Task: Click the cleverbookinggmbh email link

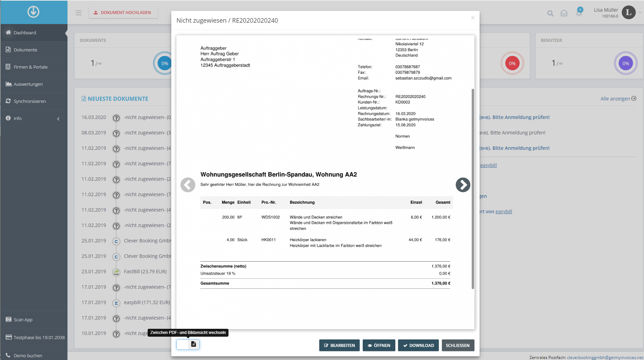Action: [605, 357]
